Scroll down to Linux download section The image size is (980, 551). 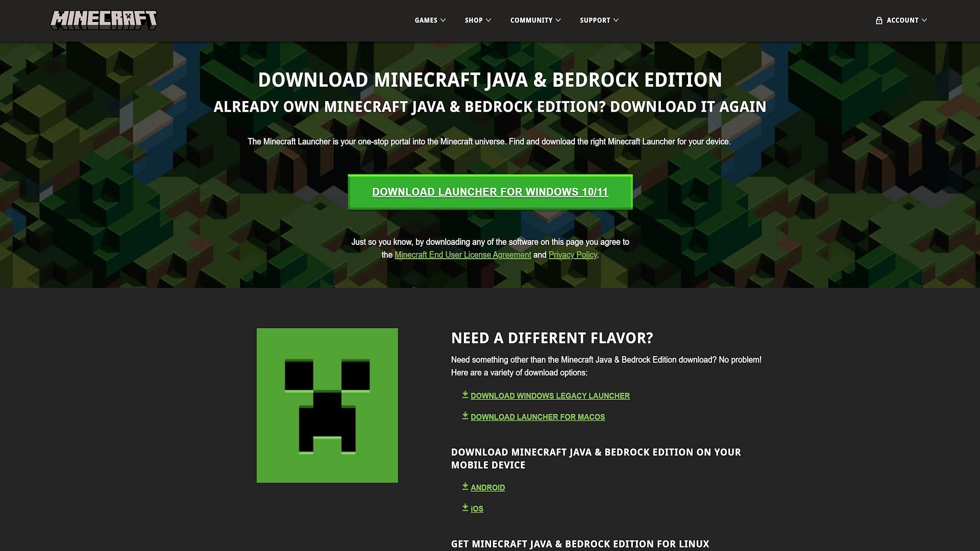click(x=580, y=543)
